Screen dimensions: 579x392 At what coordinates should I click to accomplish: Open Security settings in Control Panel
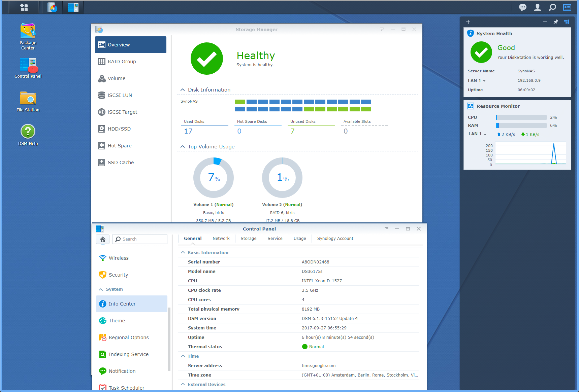(x=132, y=275)
